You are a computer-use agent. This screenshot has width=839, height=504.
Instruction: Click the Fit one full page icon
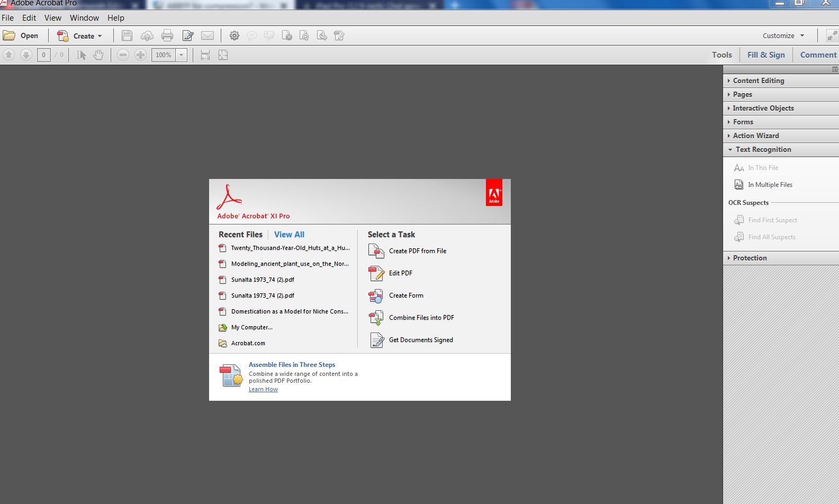[x=223, y=55]
